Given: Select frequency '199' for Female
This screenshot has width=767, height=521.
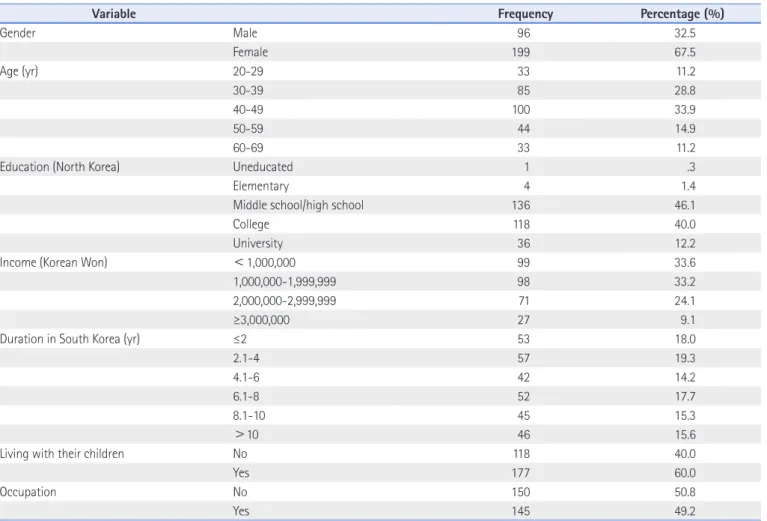Looking at the screenshot, I should (x=521, y=52).
